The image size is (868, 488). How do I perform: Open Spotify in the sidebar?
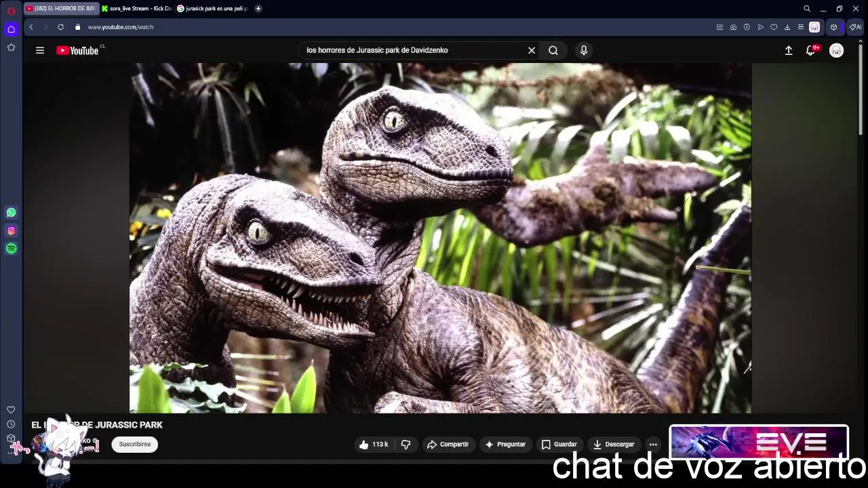coord(11,249)
